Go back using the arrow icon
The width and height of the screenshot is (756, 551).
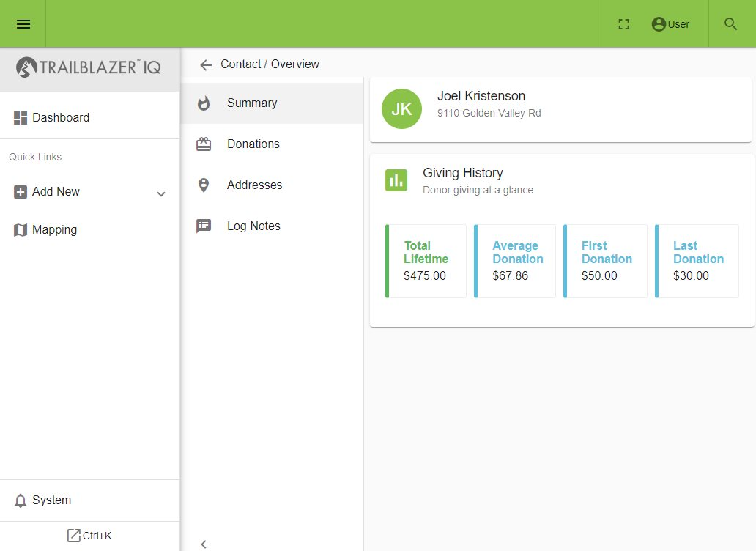click(x=206, y=65)
